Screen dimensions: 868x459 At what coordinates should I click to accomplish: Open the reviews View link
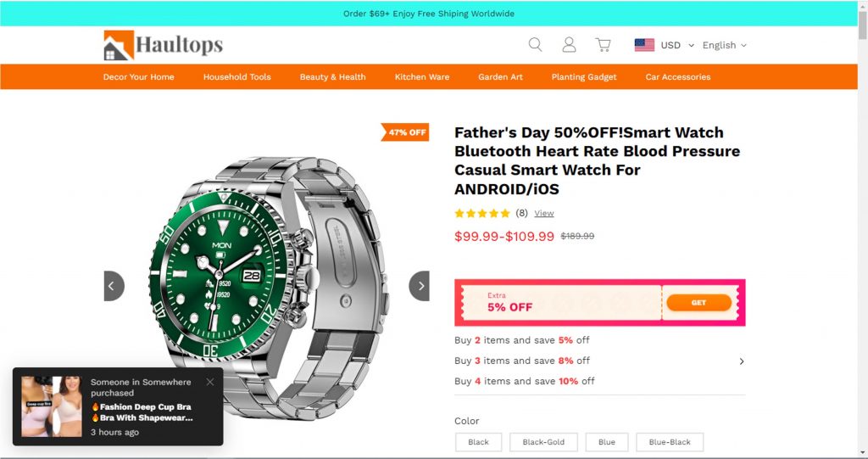click(x=543, y=214)
